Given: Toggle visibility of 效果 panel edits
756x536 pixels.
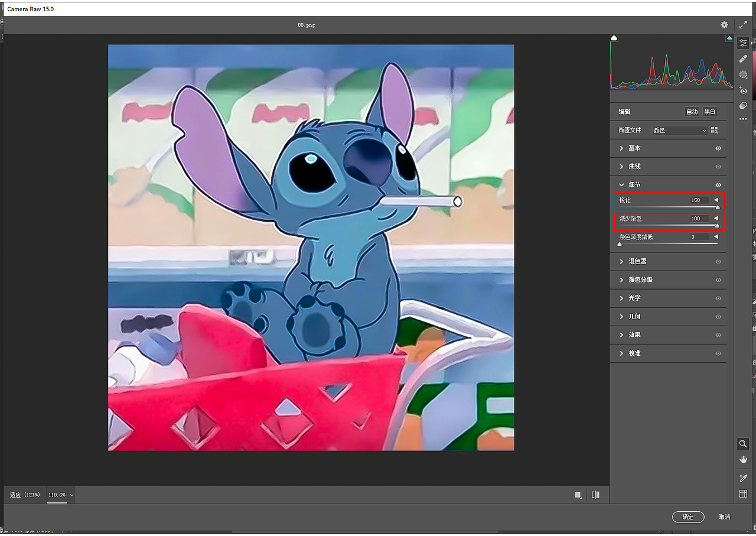Looking at the screenshot, I should pyautogui.click(x=718, y=334).
